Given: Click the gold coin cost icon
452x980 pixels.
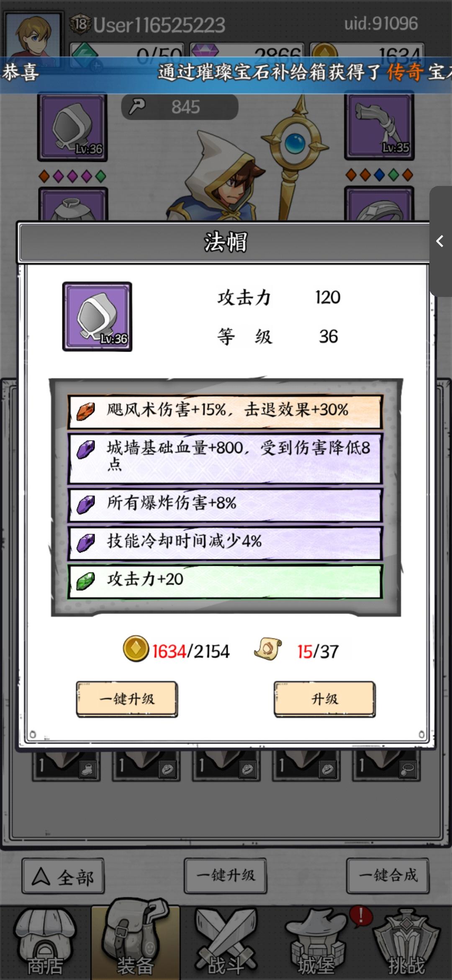Looking at the screenshot, I should click(x=136, y=649).
